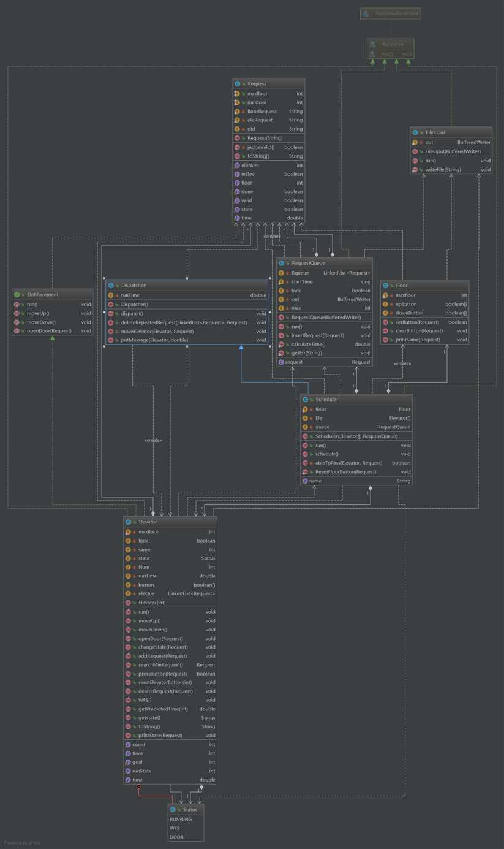
Task: Select the moveElevator(Elevator, Request) method
Action: (187, 332)
